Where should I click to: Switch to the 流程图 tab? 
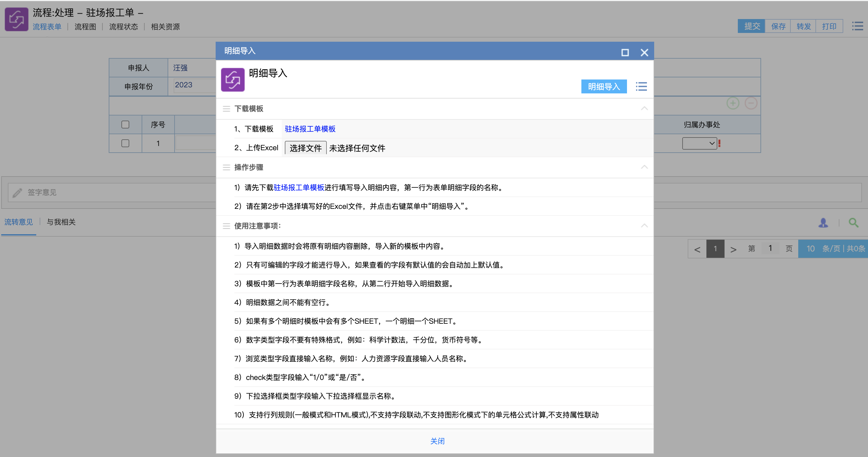[x=85, y=27]
